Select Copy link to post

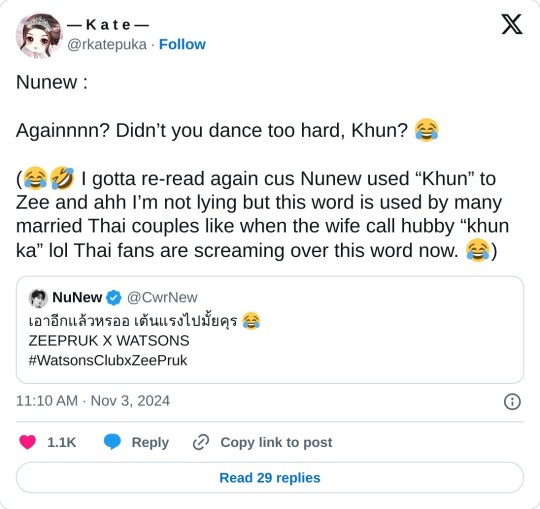tap(276, 443)
